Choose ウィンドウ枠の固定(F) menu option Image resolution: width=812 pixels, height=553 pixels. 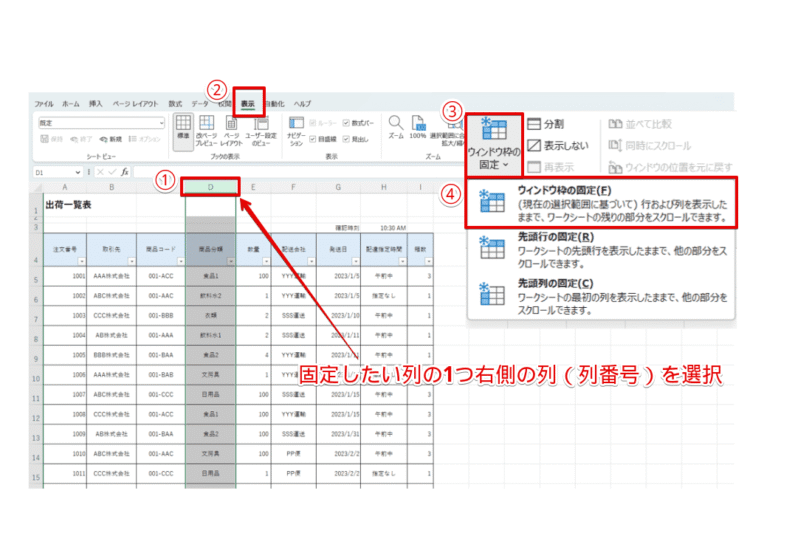601,203
